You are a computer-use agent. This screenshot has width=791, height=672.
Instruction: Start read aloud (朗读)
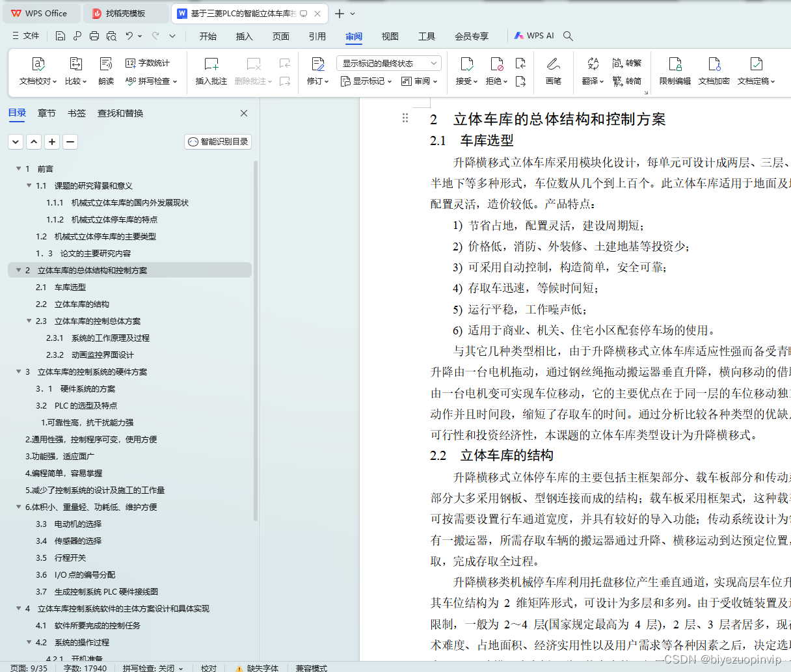point(106,72)
